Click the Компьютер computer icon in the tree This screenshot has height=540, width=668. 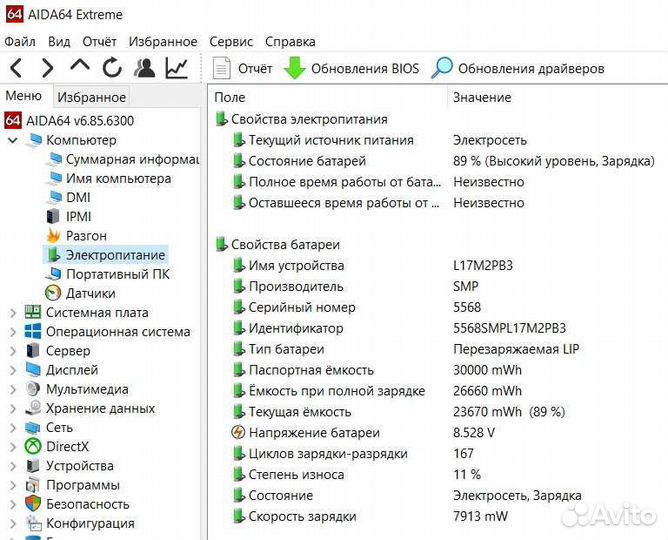[34, 140]
